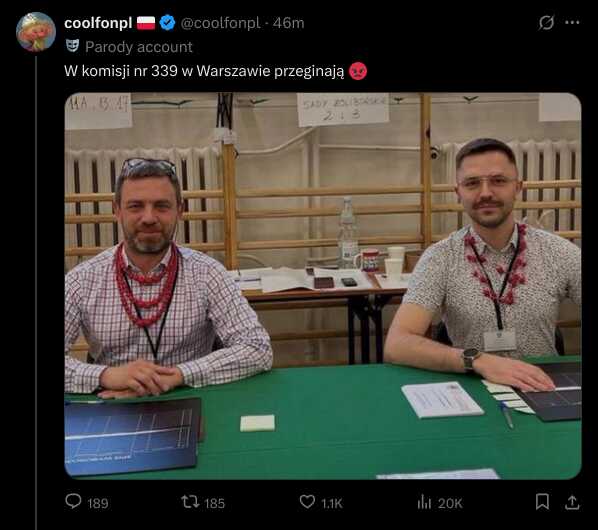Screen dimensions: 598x530
Task: Open the 46m timestamp link
Action: click(288, 23)
